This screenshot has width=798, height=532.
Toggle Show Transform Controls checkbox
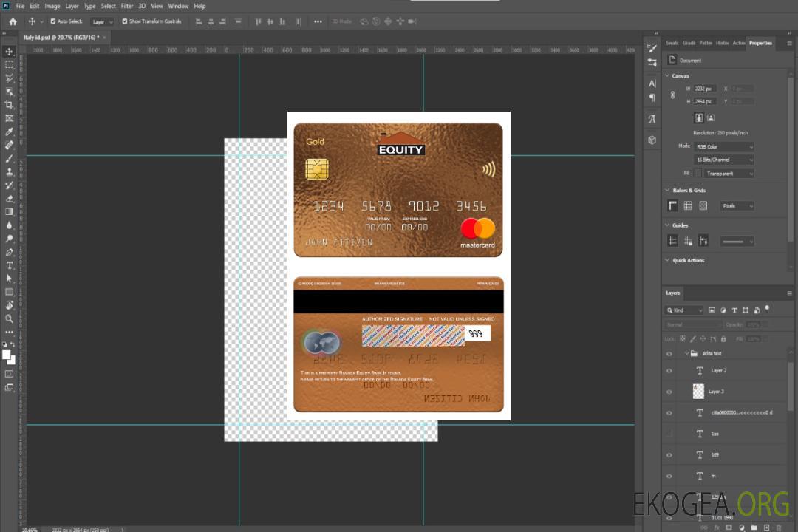click(x=125, y=21)
